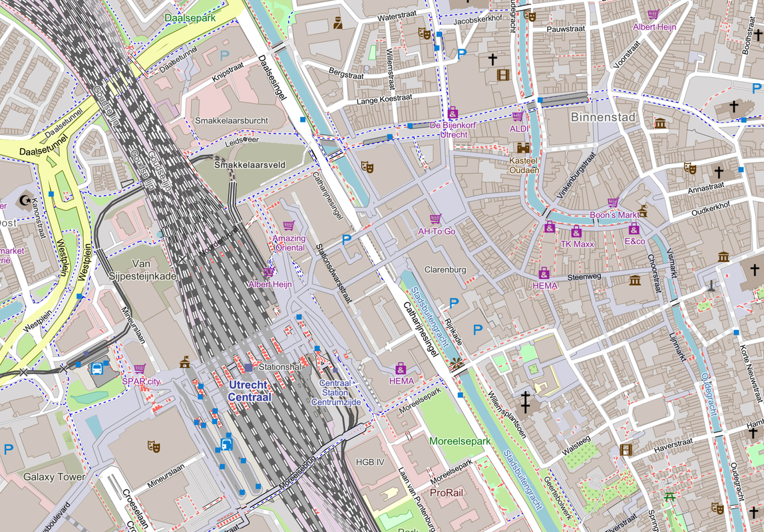Select the Steenweg street label

click(584, 277)
